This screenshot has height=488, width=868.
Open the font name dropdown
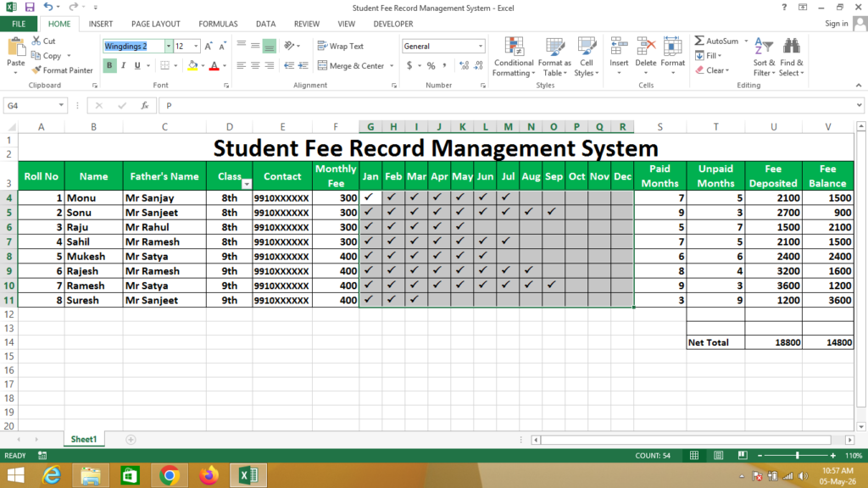click(x=169, y=46)
